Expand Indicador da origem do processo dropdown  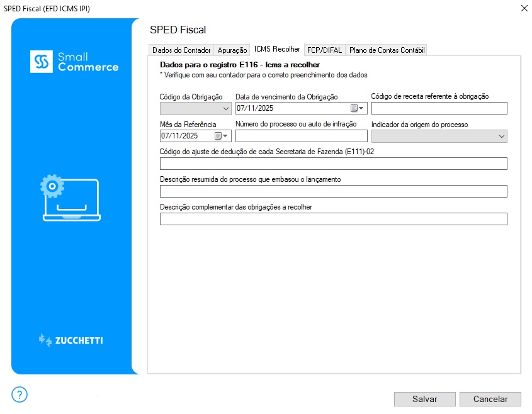501,136
